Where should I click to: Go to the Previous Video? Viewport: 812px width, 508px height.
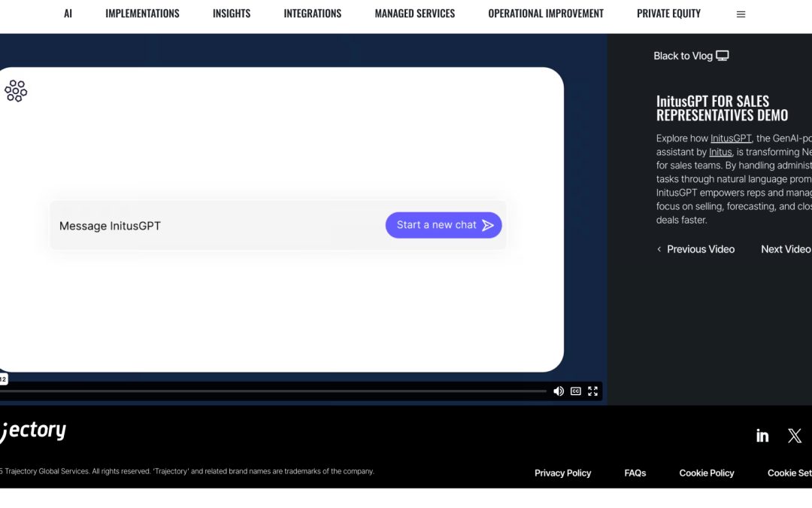(695, 249)
